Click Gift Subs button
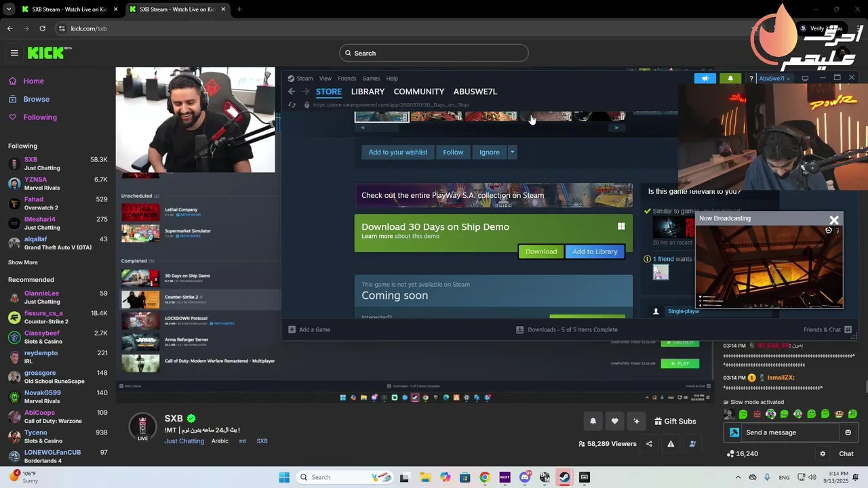This screenshot has width=868, height=488. 675,421
